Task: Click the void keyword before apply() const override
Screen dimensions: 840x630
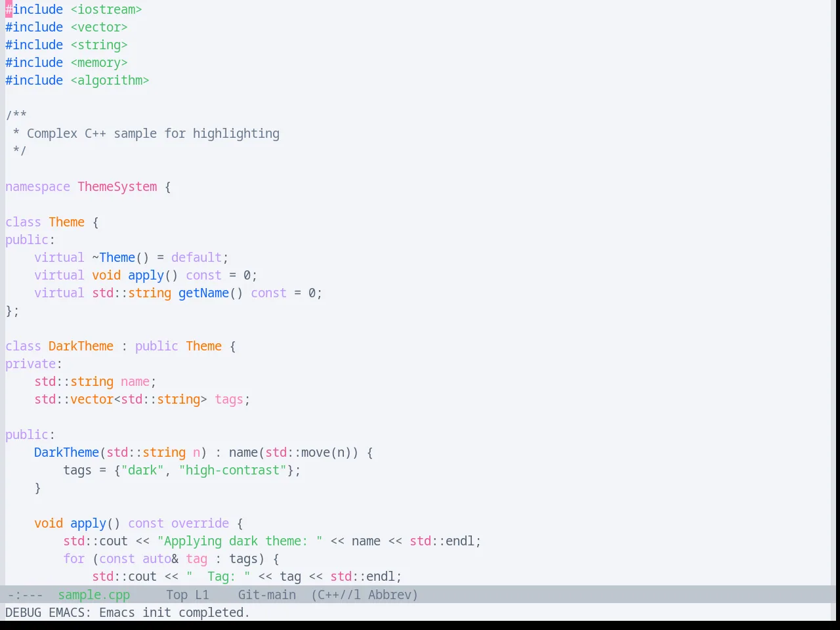Action: (49, 523)
